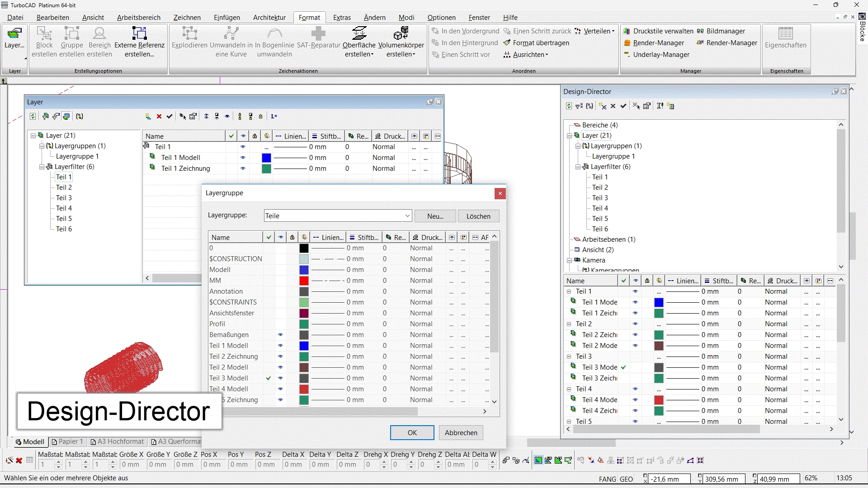
Task: Click the Löschen button
Action: pyautogui.click(x=478, y=216)
